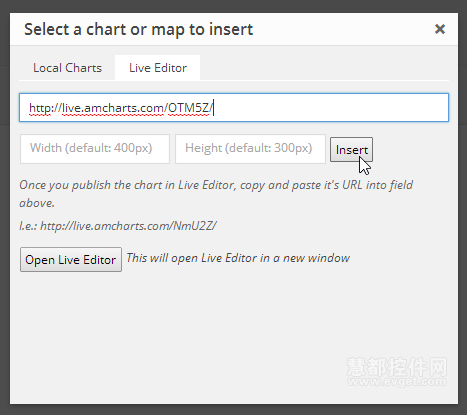The width and height of the screenshot is (467, 415).
Task: Click the 'Select a chart or map' title
Action: 139,29
